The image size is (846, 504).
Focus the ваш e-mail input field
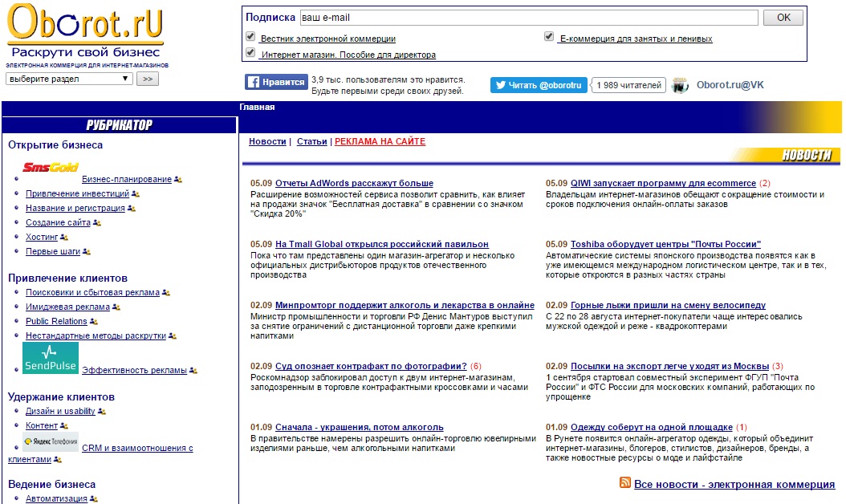coord(529,18)
